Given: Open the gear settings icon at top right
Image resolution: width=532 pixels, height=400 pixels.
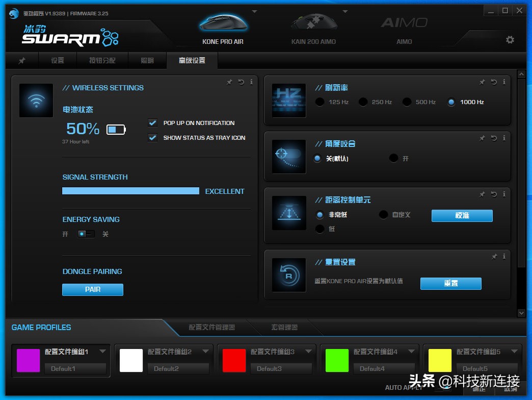Looking at the screenshot, I should [510, 40].
